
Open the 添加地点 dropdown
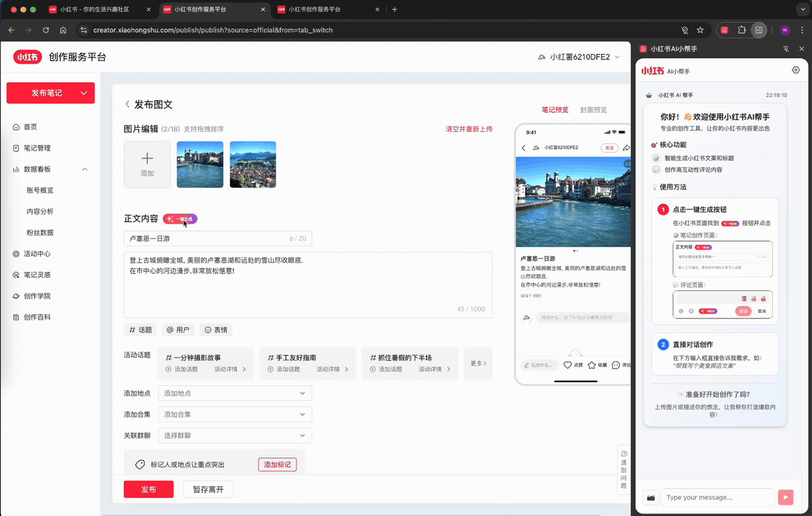(x=235, y=394)
